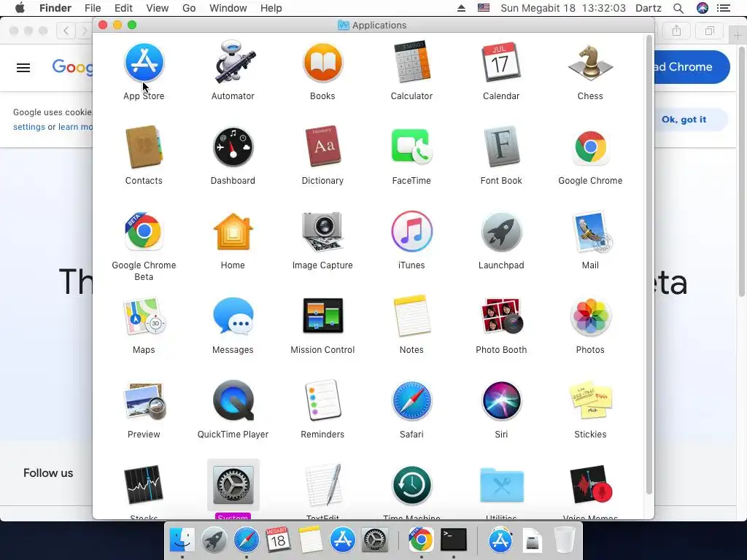Select the FaceTime app
Image resolution: width=747 pixels, height=560 pixels.
click(411, 147)
